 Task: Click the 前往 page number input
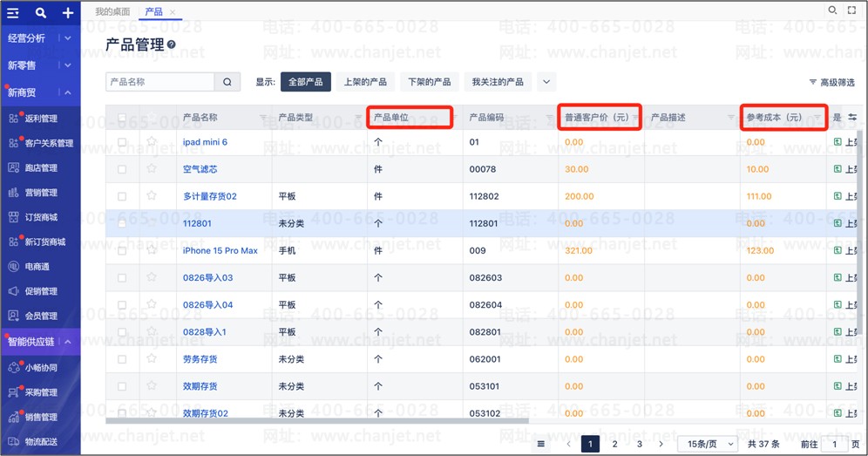pyautogui.click(x=834, y=444)
